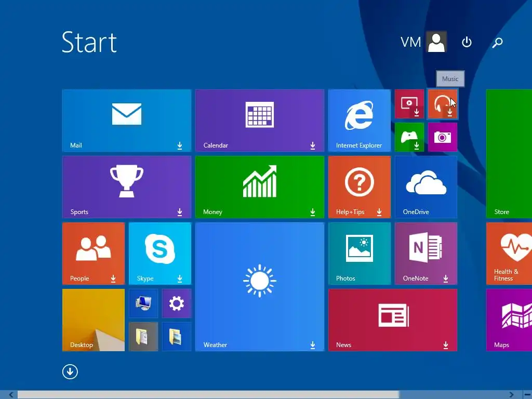Open the Sports tile
The image size is (532, 399).
(127, 187)
